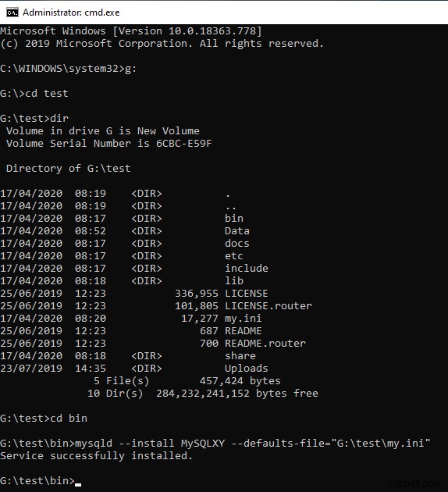Click the my.ini file entry
Screen dimensions: 448x492
(x=243, y=319)
